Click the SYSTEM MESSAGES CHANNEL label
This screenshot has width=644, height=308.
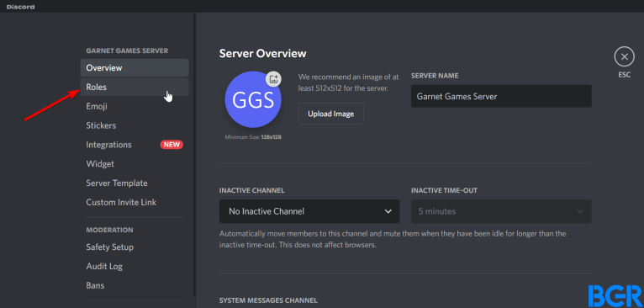point(268,300)
